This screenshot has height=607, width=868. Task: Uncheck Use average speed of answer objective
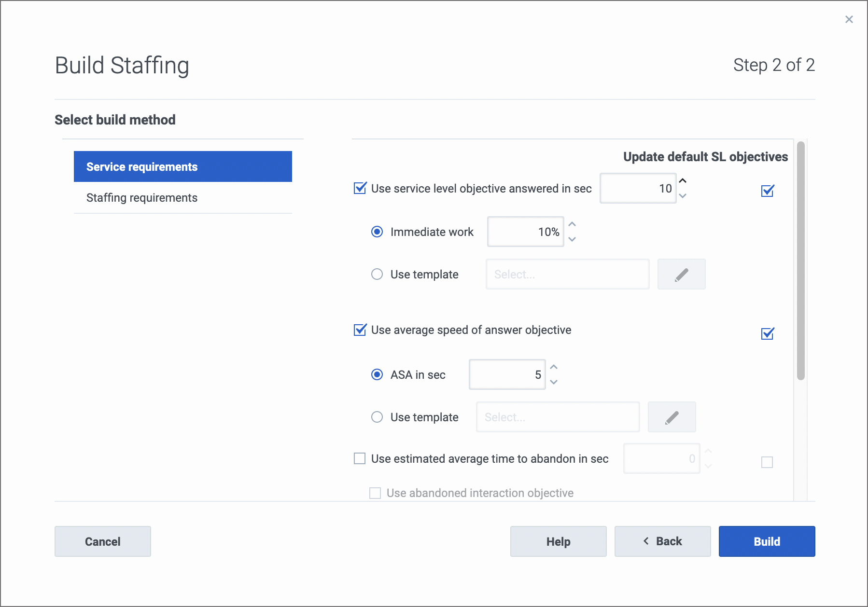tap(360, 330)
